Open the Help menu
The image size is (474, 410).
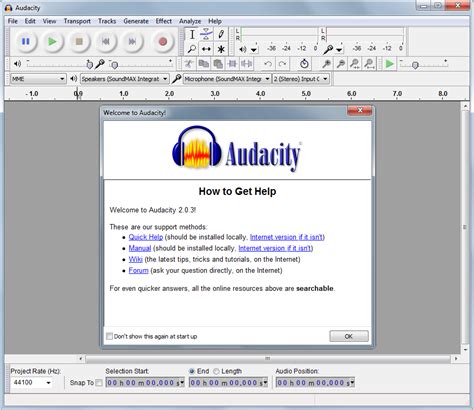pyautogui.click(x=215, y=21)
